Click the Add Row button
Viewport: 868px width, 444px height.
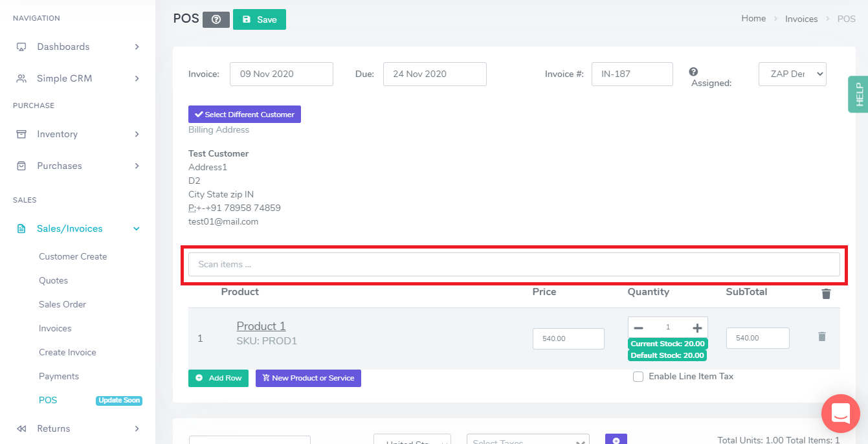pos(218,378)
